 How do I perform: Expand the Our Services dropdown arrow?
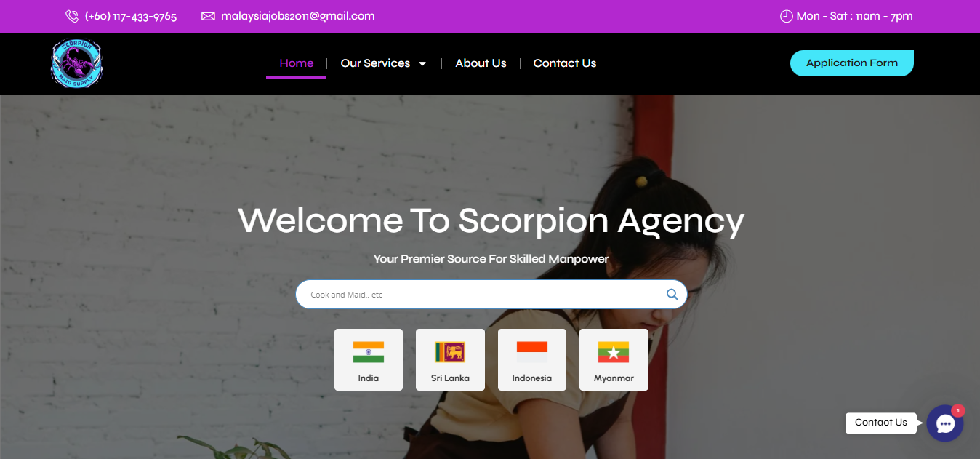422,64
